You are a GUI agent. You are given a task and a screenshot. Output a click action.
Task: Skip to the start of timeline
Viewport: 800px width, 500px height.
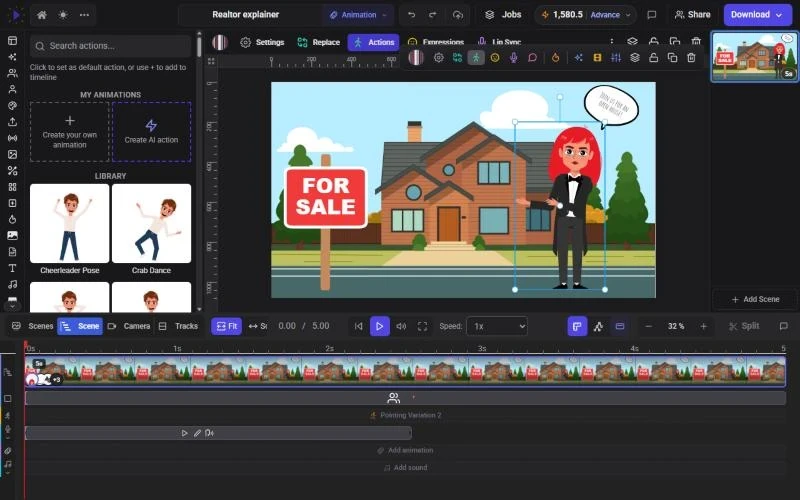[359, 326]
